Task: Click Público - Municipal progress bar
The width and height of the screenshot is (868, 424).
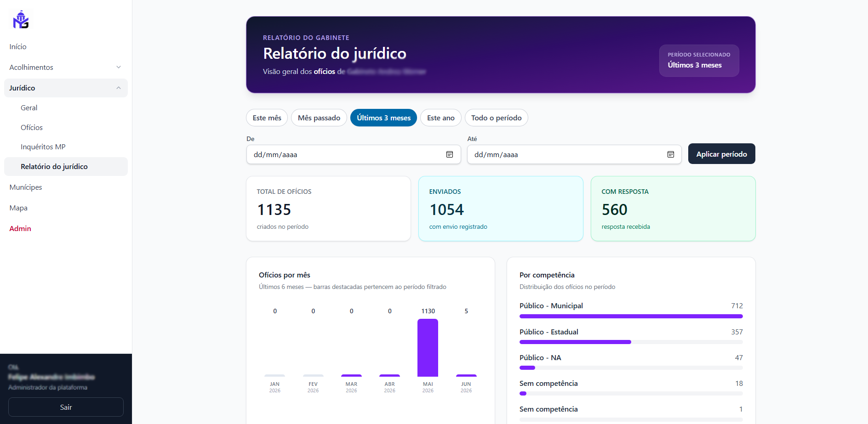Action: (x=631, y=316)
